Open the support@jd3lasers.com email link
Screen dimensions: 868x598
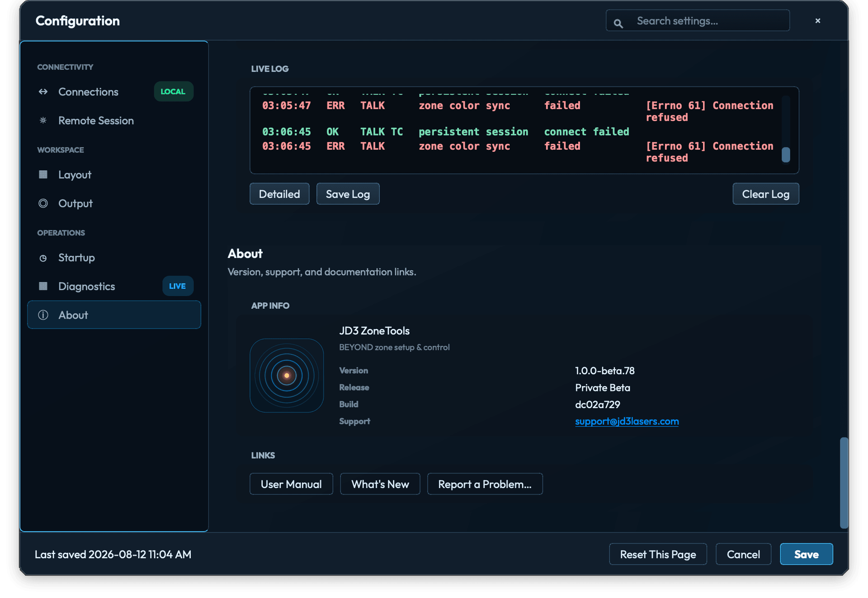tap(627, 421)
